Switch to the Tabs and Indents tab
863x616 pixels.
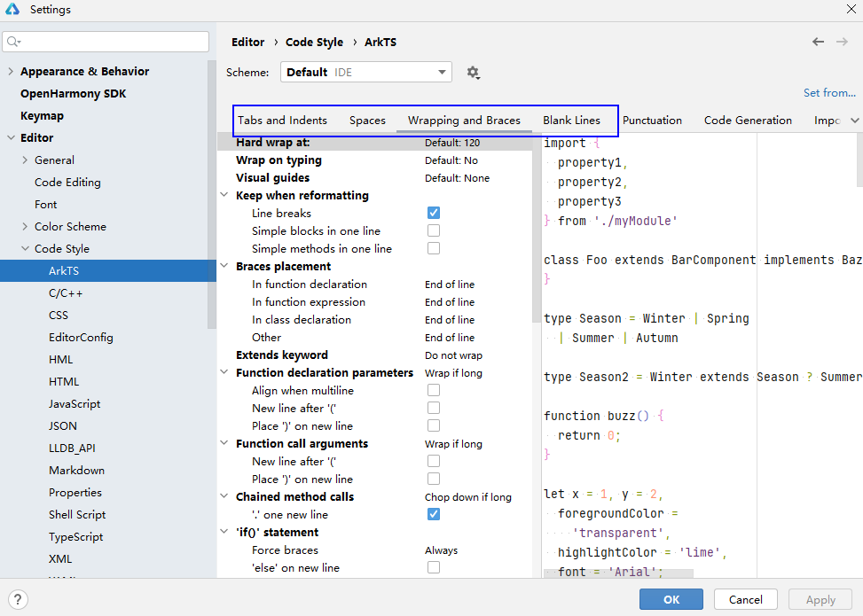(282, 121)
